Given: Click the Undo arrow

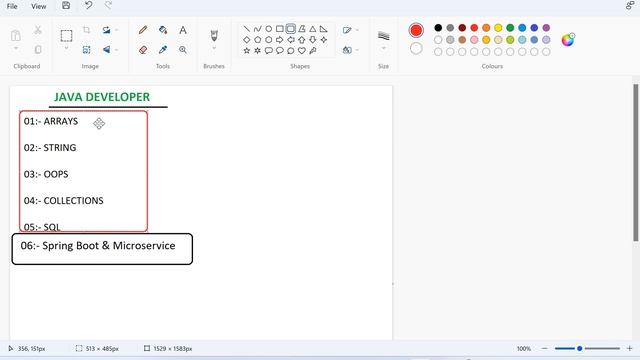Looking at the screenshot, I should pos(88,6).
